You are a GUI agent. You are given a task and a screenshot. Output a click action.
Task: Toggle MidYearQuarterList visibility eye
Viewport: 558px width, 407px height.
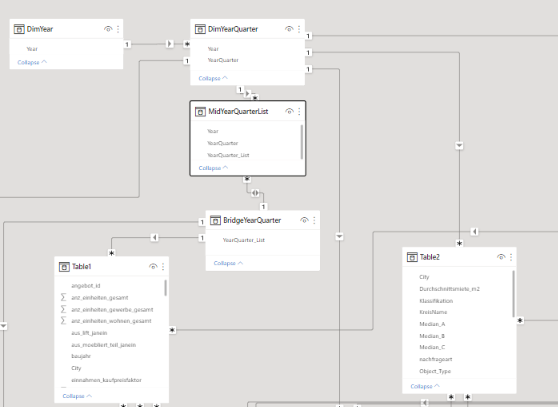tap(289, 112)
